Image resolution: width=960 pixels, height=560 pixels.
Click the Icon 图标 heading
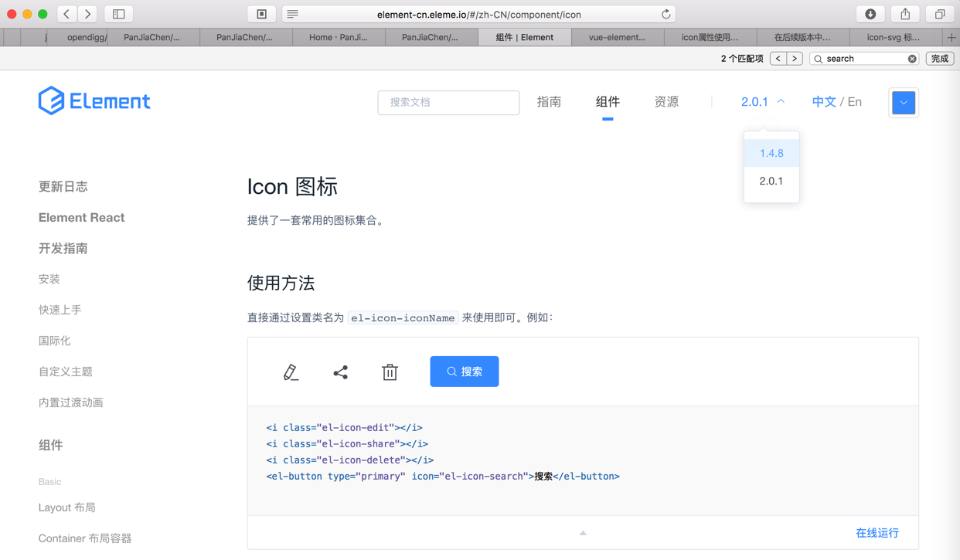[292, 186]
